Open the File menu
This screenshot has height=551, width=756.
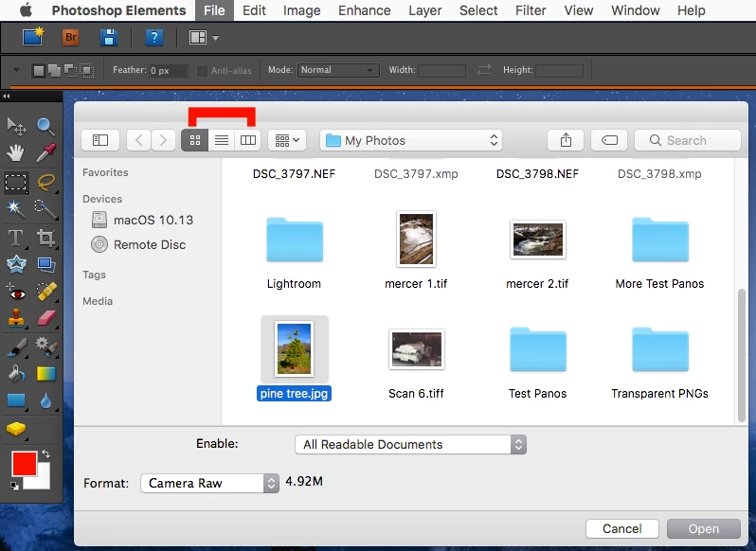coord(214,10)
